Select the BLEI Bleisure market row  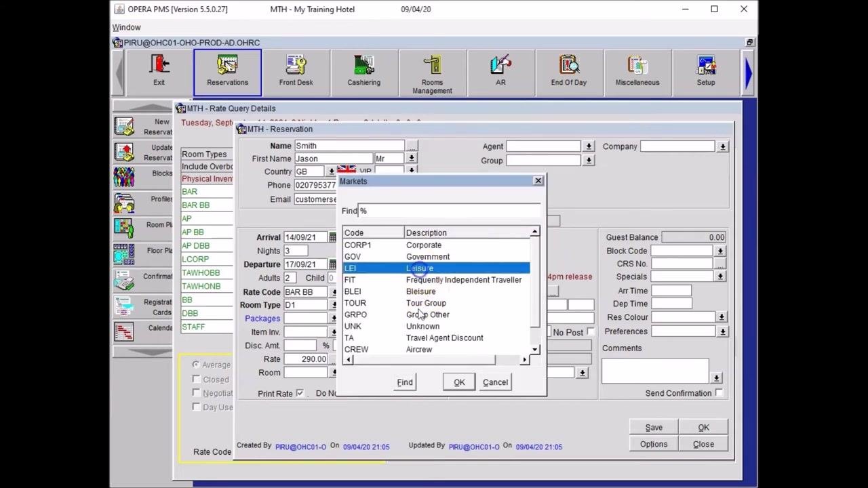tap(436, 291)
